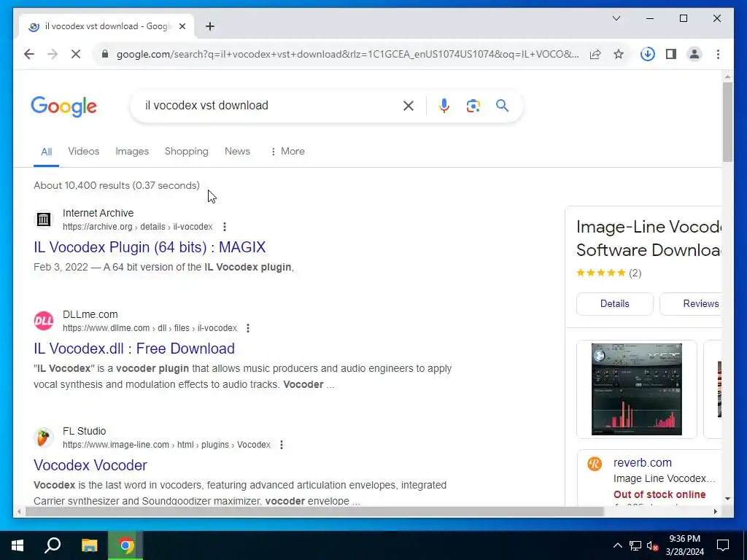
Task: Click the dllme.com URL breadcrumb
Action: (150, 329)
